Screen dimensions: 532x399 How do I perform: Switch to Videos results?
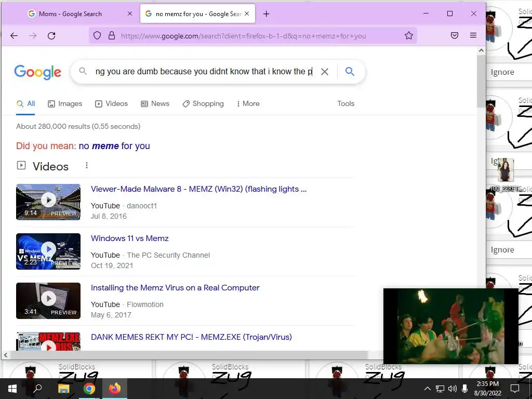click(111, 104)
